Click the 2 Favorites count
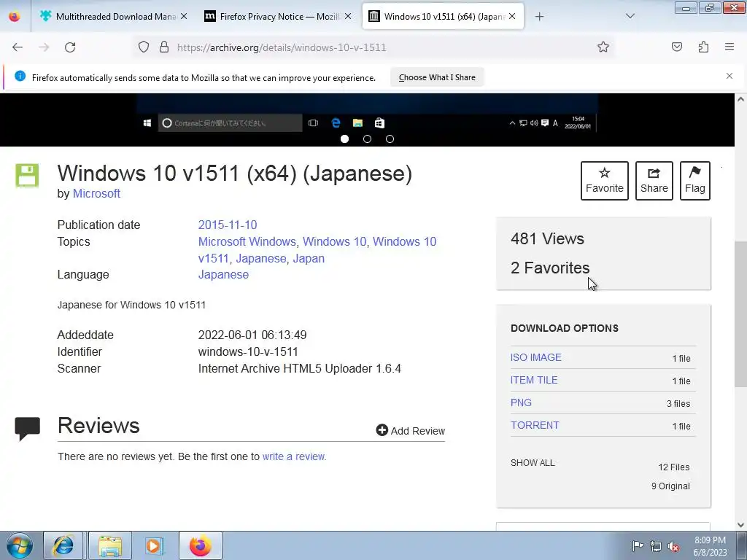Screen dimensions: 747x560 550,268
